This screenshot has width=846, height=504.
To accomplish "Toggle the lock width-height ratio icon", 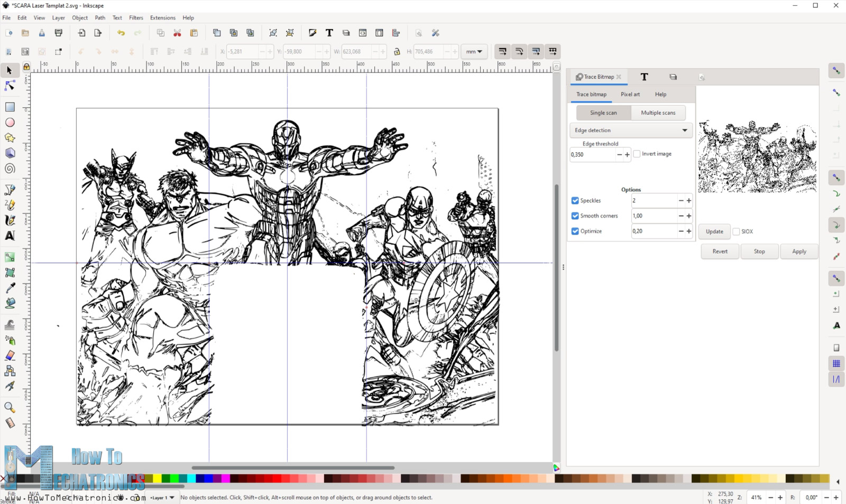I will tap(397, 52).
